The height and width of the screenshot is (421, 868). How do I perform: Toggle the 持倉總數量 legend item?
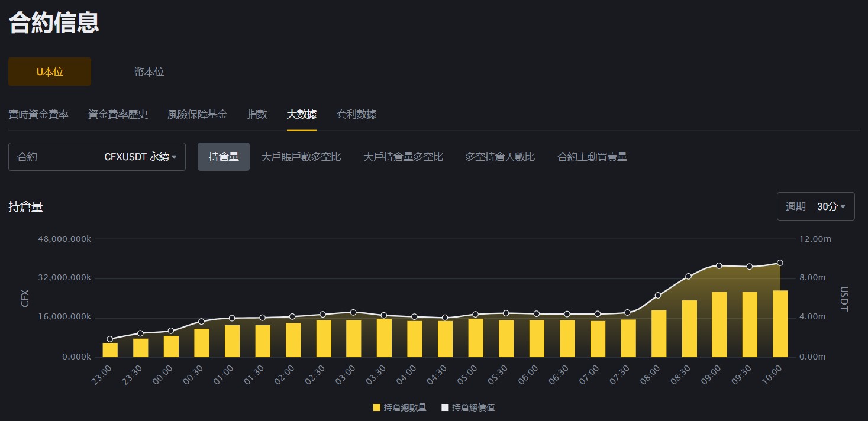pyautogui.click(x=400, y=407)
